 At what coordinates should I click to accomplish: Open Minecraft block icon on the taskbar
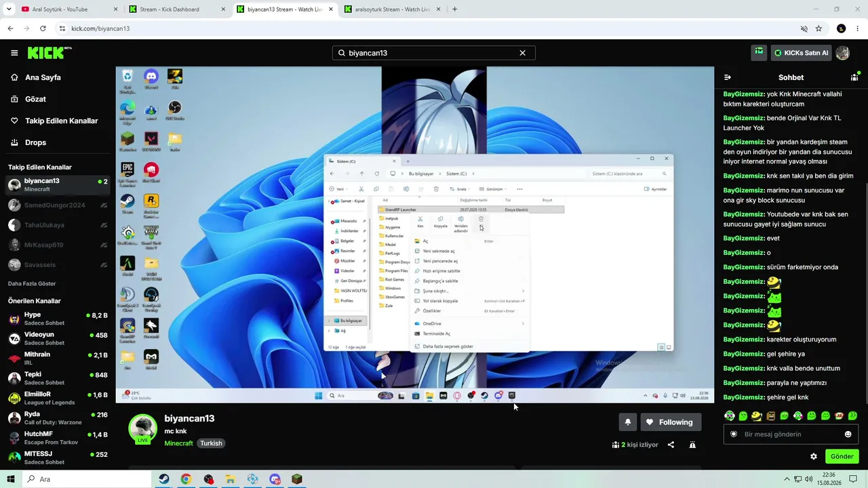296,479
